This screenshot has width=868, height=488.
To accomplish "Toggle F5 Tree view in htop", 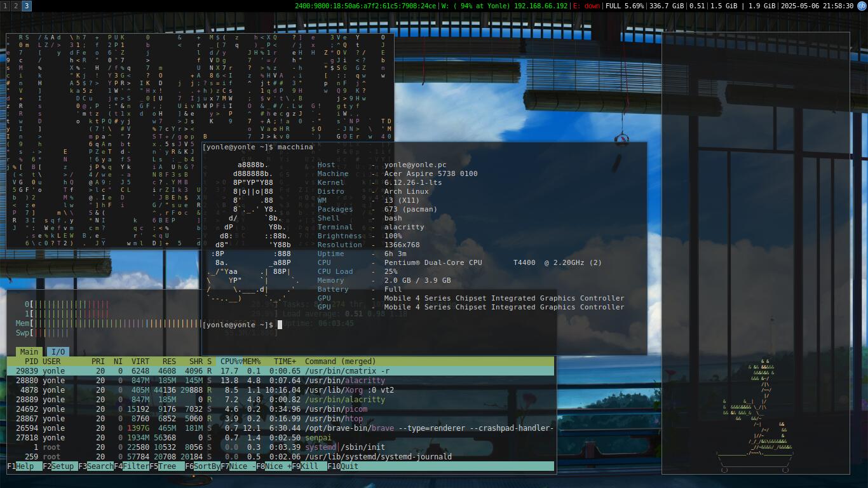I will point(167,466).
